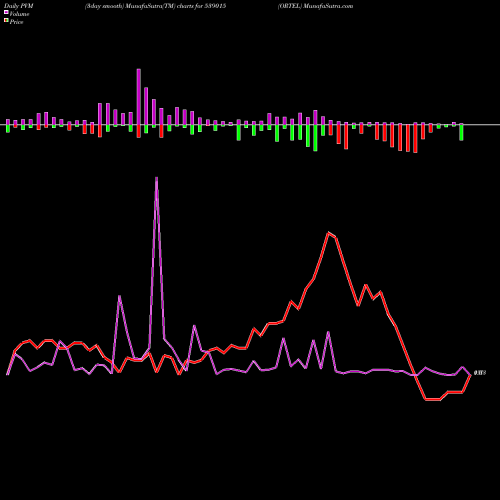
Task: Select the 'Price' legend label
Action: click(16, 22)
